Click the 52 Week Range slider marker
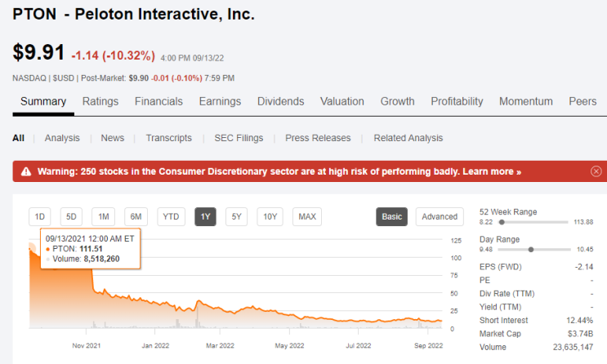 point(502,222)
